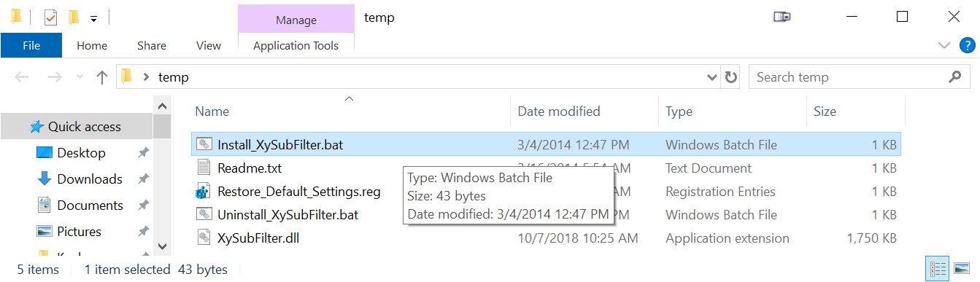Open the address bar history dropdown
The width and height of the screenshot is (980, 282).
coord(712,77)
